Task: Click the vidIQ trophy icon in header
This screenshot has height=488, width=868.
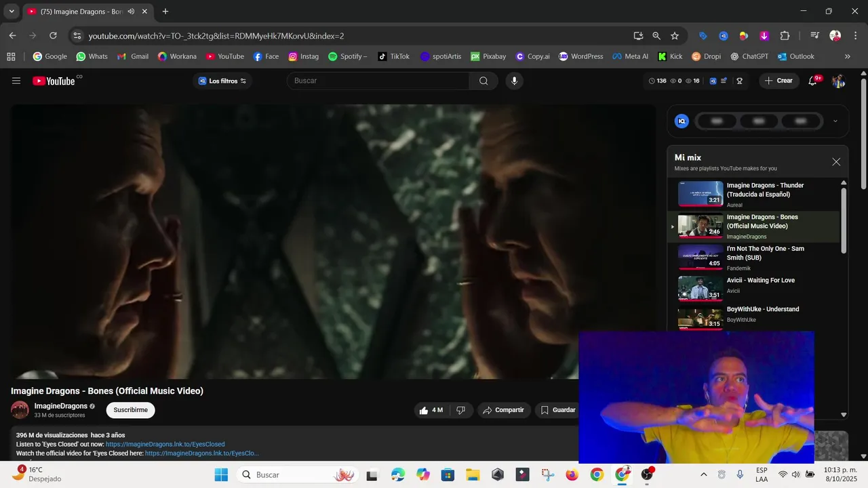Action: pos(739,81)
